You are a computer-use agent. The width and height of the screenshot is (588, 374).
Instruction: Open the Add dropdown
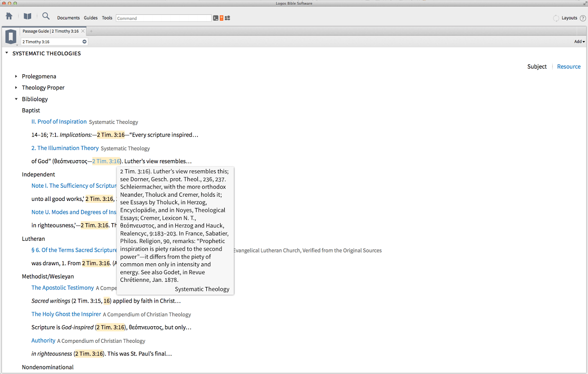(579, 42)
